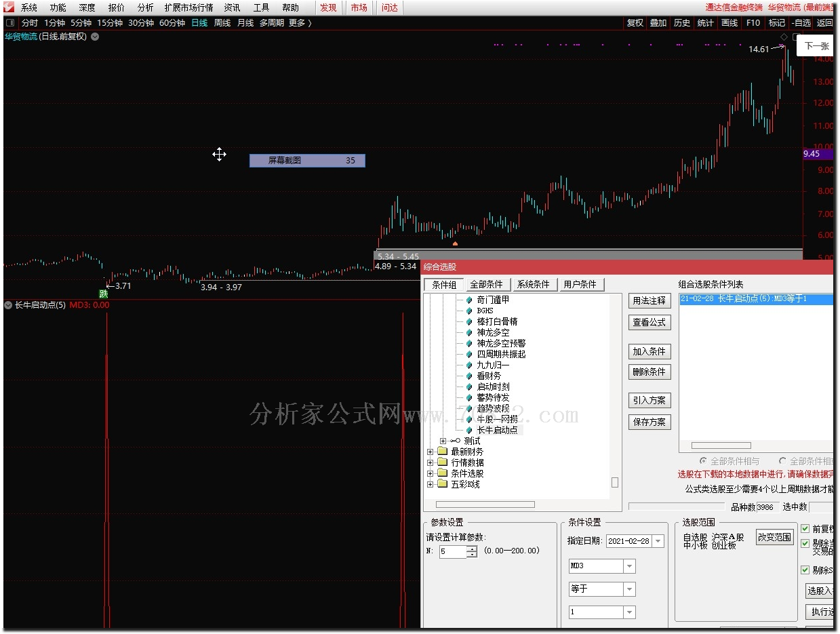The width and height of the screenshot is (840, 634).
Task: Click diamond icon beside 启动时刻
Action: point(468,387)
